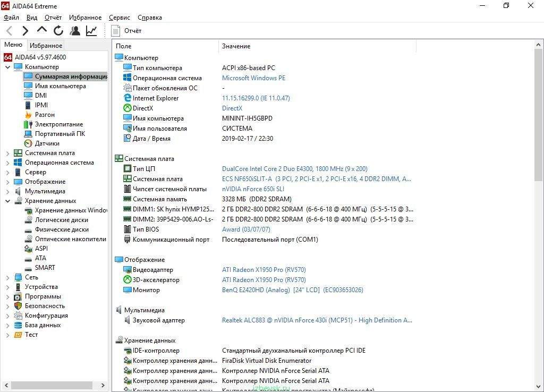This screenshot has height=392, width=544.
Task: Click the Физические диски drive icon
Action: point(28,229)
